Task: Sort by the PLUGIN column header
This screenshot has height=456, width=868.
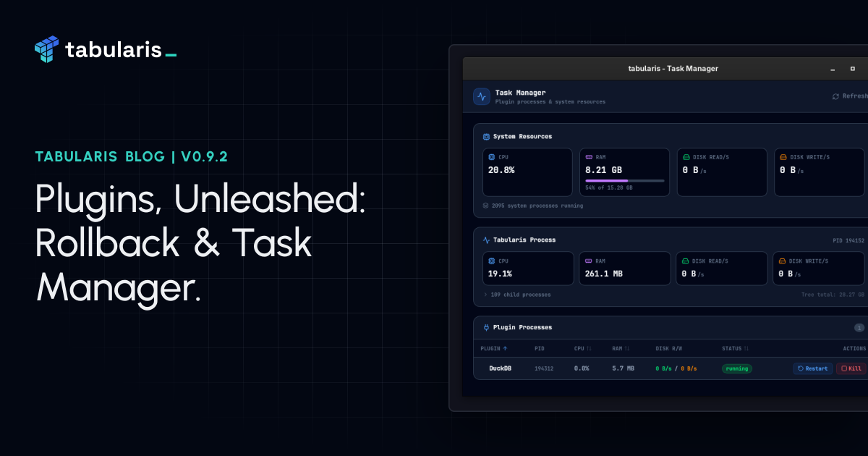Action: 494,349
